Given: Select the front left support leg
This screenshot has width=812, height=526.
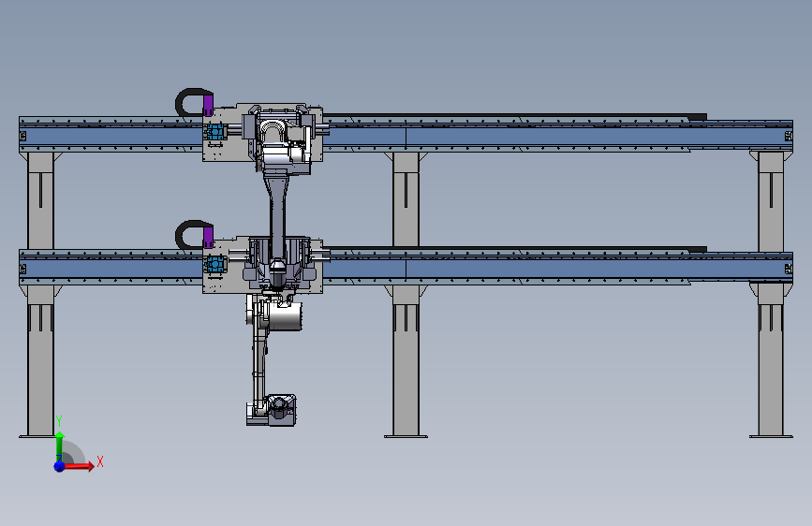Looking at the screenshot, I should coord(40,359).
